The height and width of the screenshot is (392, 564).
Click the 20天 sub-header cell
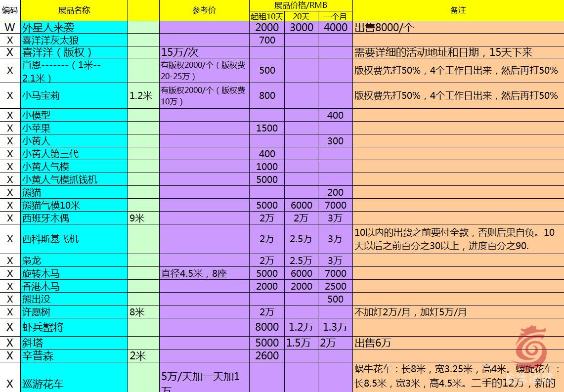[302, 16]
